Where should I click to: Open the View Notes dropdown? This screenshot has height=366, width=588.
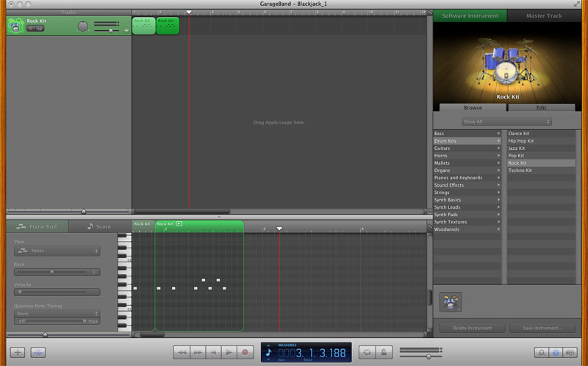pyautogui.click(x=57, y=251)
